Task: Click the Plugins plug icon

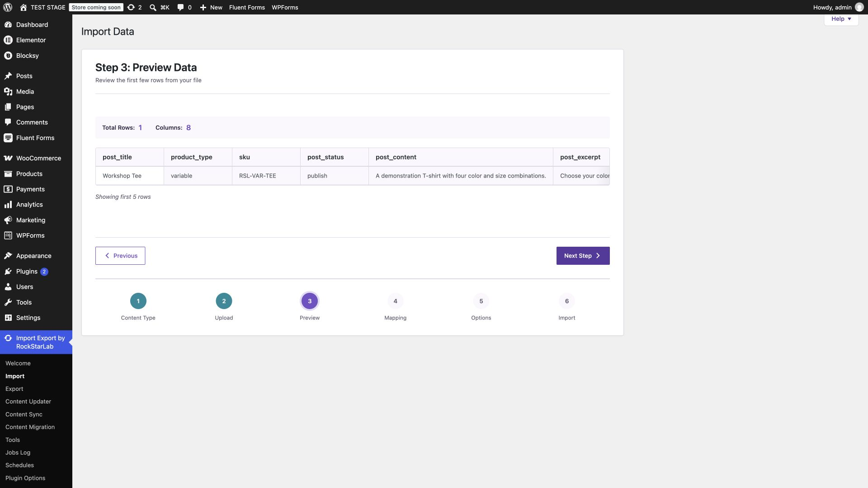Action: click(x=8, y=271)
